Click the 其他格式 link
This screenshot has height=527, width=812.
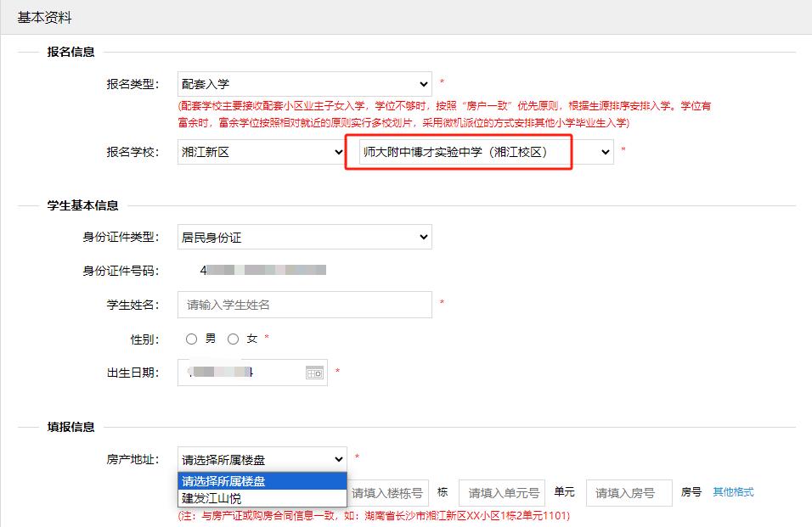click(x=733, y=492)
